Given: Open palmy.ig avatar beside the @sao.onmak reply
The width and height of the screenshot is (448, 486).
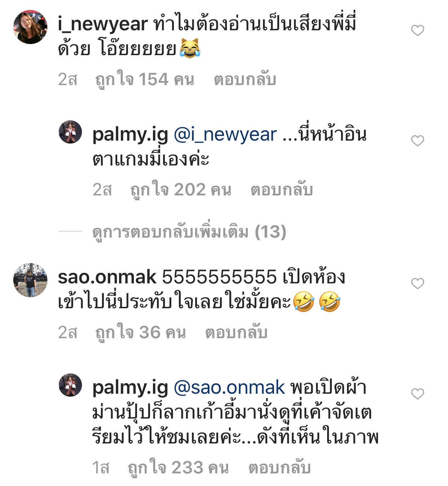Looking at the screenshot, I should (70, 385).
